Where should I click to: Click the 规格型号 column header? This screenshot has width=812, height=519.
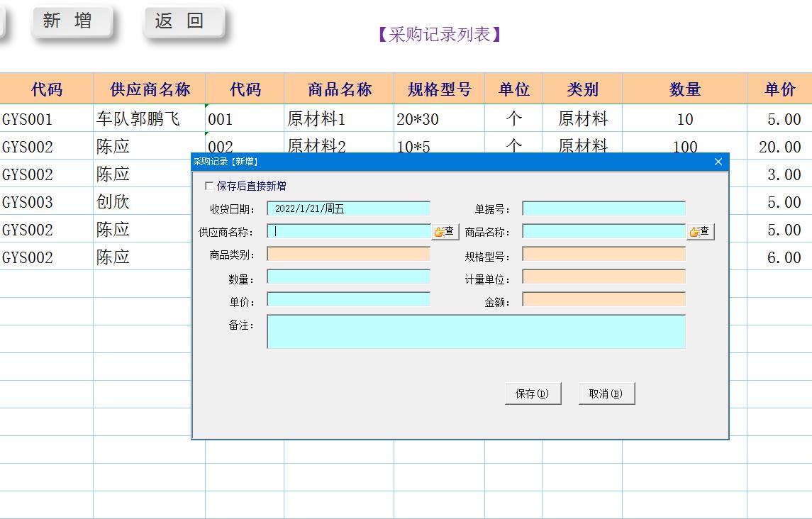click(438, 88)
